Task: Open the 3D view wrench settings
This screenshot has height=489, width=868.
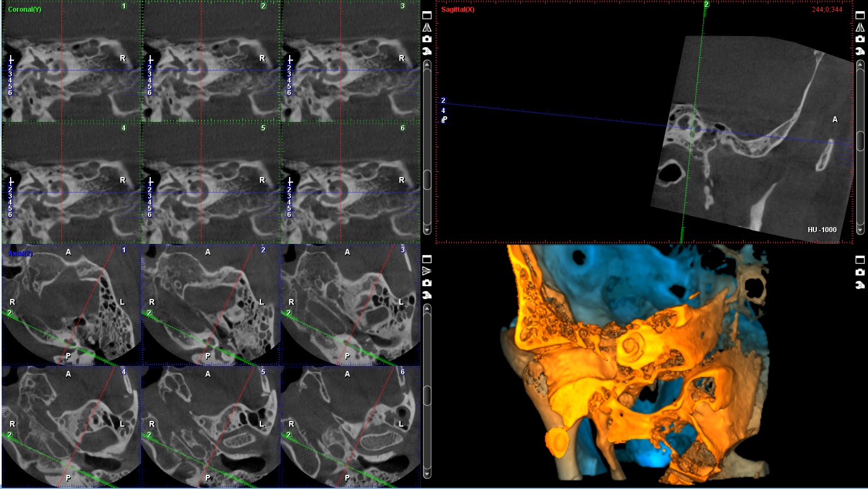Action: (860, 285)
